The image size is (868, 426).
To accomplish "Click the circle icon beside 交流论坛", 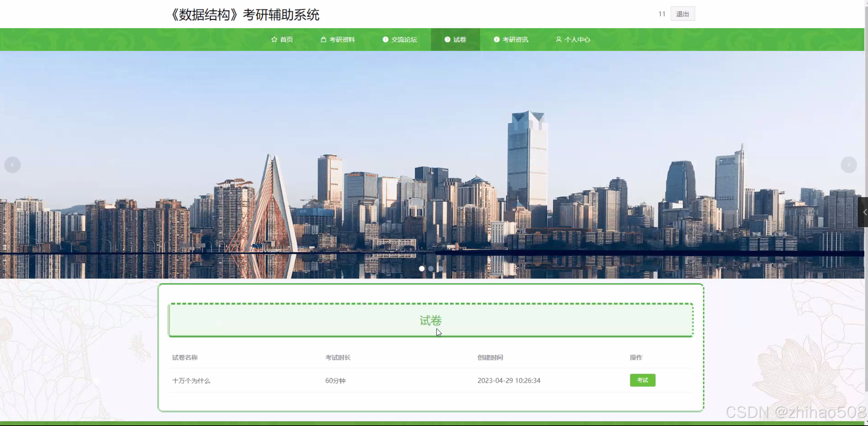I will click(x=385, y=40).
